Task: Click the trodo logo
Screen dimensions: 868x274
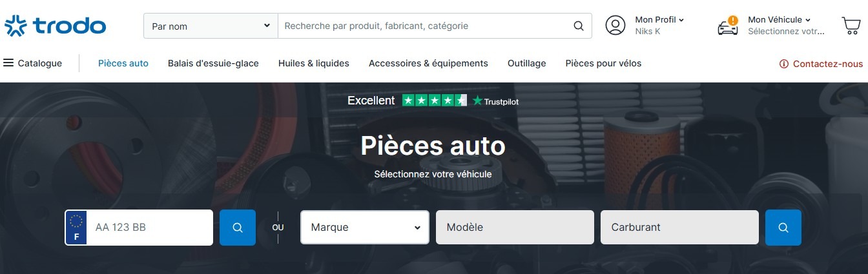Action: click(x=55, y=26)
